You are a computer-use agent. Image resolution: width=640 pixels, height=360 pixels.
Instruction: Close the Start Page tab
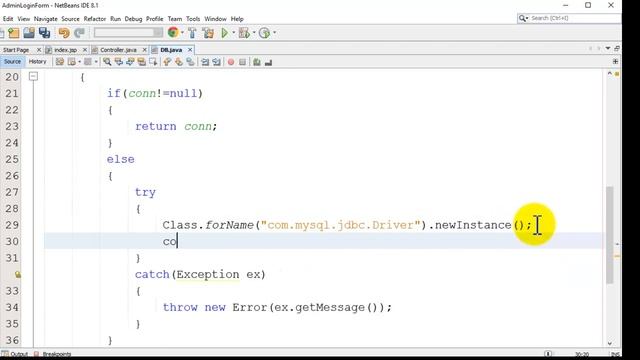coord(39,50)
